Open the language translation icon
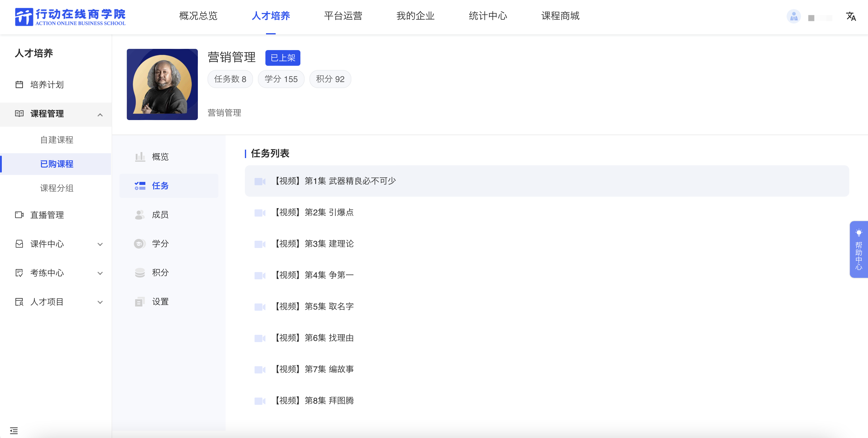The height and width of the screenshot is (438, 868). click(x=851, y=16)
